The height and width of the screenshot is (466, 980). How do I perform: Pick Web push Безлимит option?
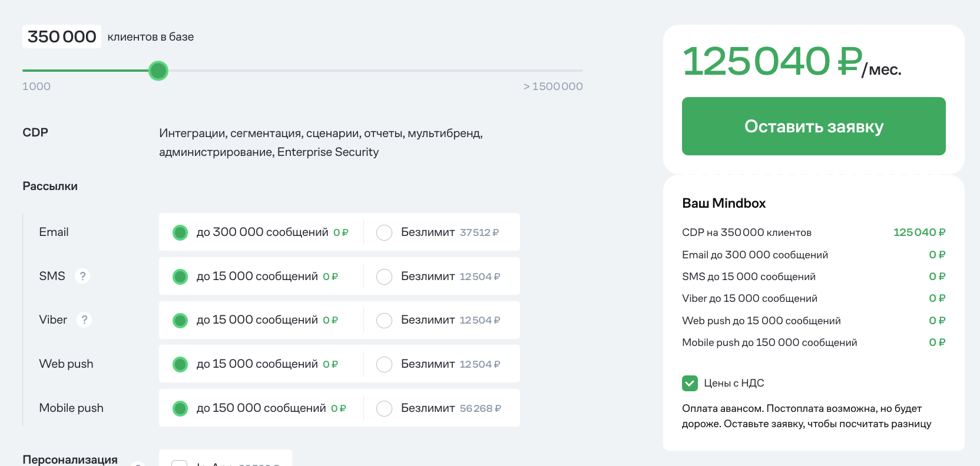[384, 364]
